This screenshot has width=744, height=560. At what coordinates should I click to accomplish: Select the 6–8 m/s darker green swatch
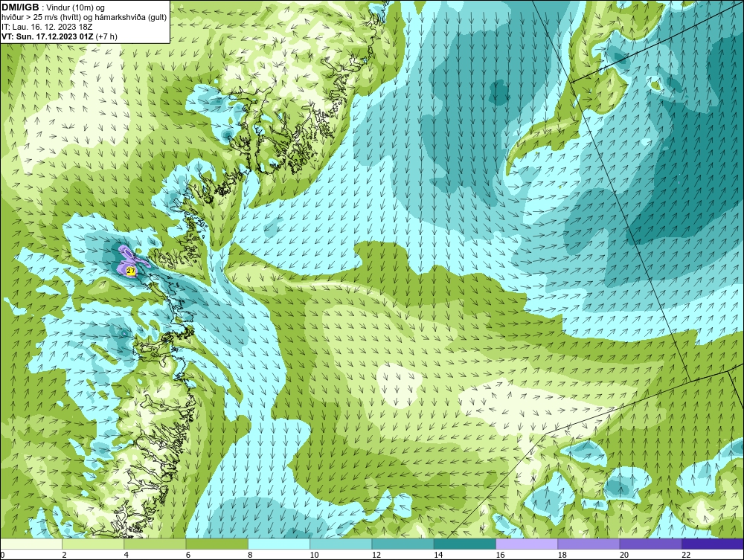pyautogui.click(x=217, y=544)
